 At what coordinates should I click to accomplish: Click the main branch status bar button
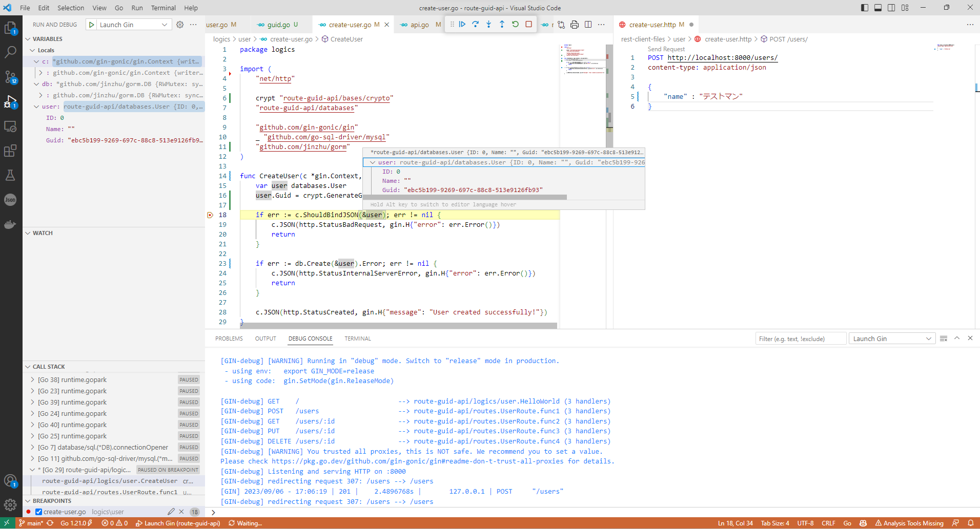[x=32, y=523]
